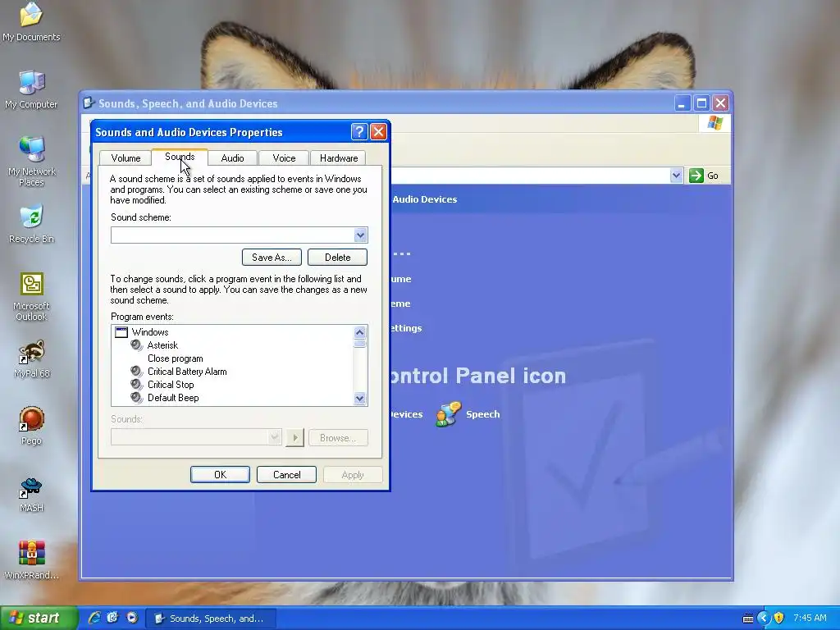Viewport: 840px width, 630px height.
Task: Expand hidden tray icons arrow
Action: tap(764, 618)
